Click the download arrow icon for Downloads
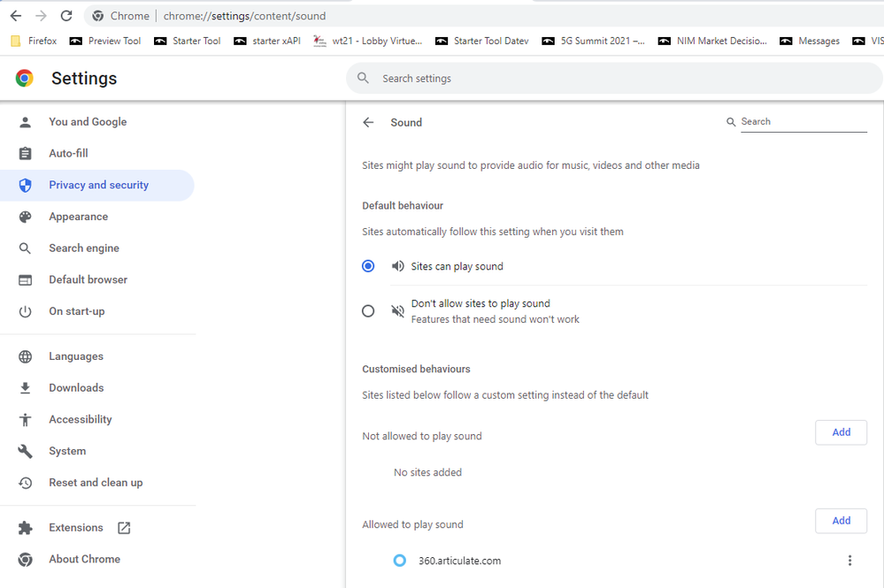Viewport: 884px width, 588px height. (x=26, y=388)
